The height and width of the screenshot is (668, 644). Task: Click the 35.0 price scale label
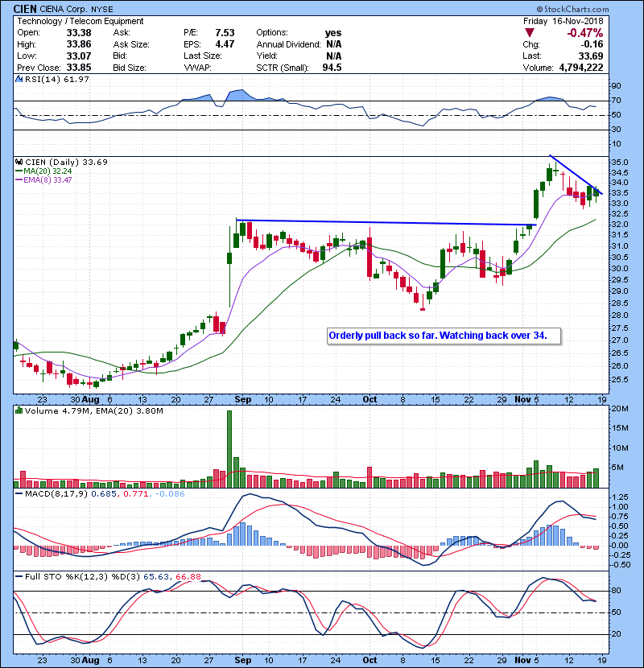[620, 163]
